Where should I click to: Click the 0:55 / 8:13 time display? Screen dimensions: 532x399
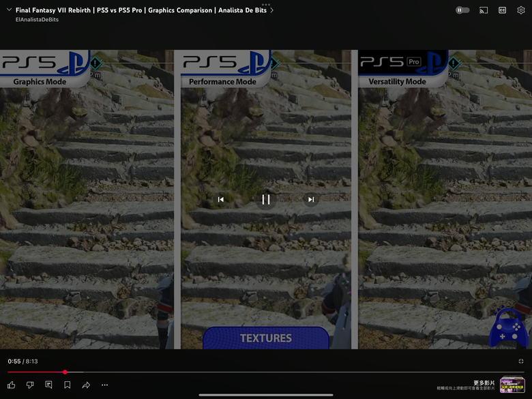point(23,361)
